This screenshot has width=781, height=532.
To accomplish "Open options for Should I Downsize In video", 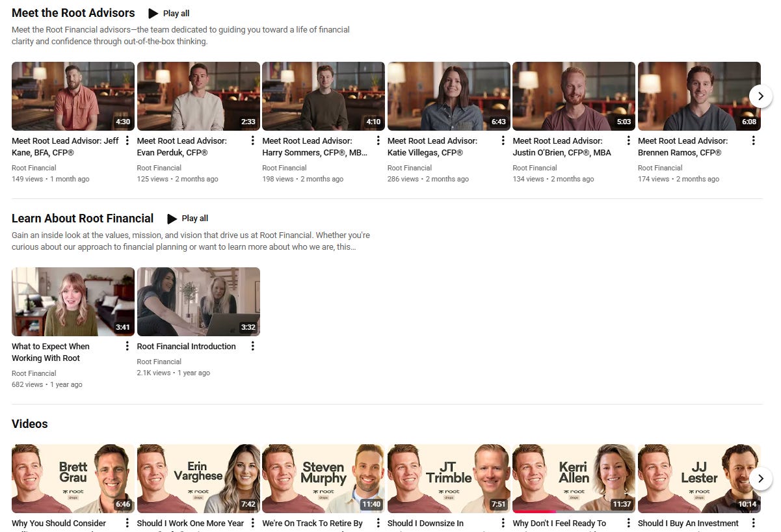I will click(503, 523).
